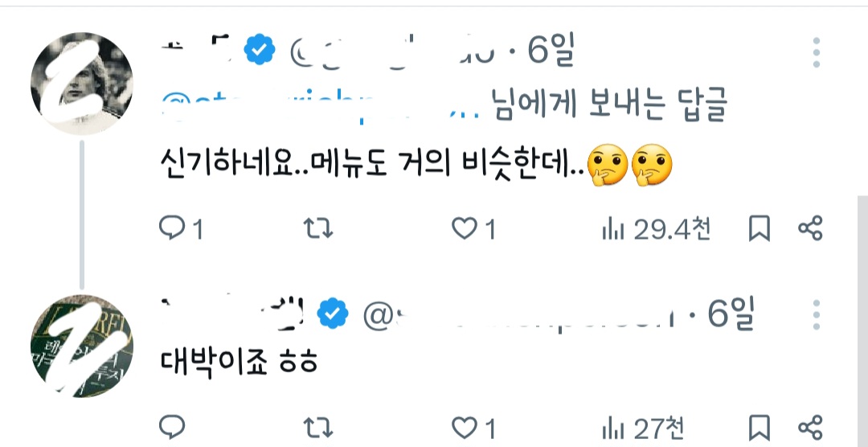
Task: Reply to the first tweet
Action: pyautogui.click(x=172, y=230)
